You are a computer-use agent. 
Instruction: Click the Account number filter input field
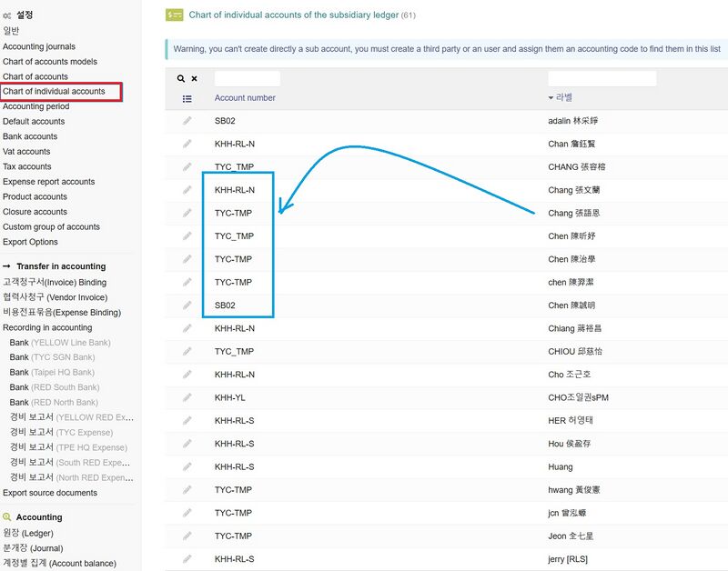pyautogui.click(x=247, y=79)
